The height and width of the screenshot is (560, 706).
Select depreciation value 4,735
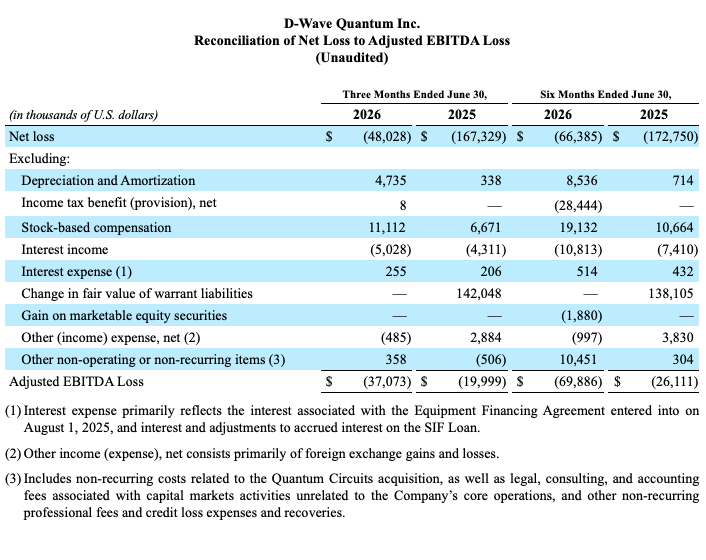click(x=390, y=181)
